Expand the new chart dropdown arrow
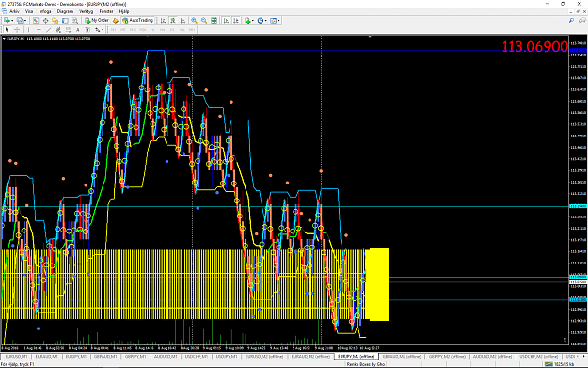This screenshot has width=588, height=368. 12,21
